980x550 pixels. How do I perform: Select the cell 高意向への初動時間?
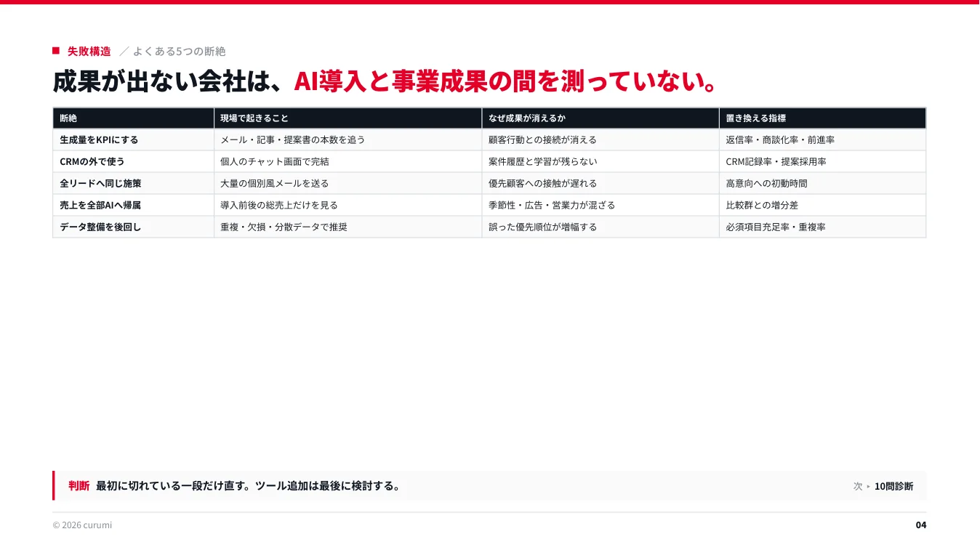click(x=822, y=183)
